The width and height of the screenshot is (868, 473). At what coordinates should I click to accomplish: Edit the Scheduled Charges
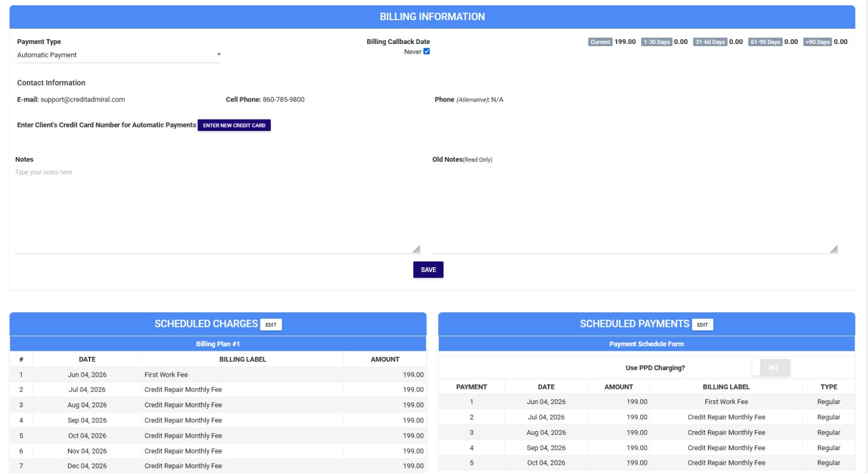(x=271, y=325)
